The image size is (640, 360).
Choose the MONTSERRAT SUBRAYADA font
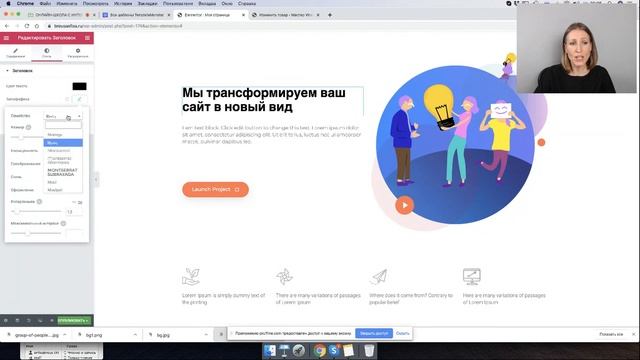[63, 172]
